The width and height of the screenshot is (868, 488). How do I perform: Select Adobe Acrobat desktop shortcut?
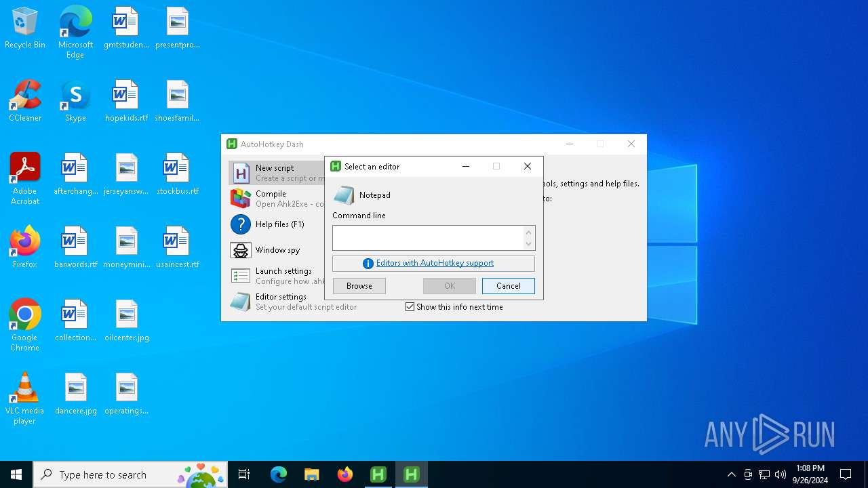(25, 179)
